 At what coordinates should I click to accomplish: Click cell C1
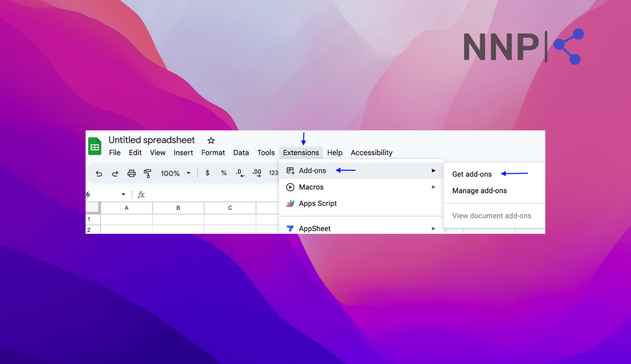[x=230, y=219]
